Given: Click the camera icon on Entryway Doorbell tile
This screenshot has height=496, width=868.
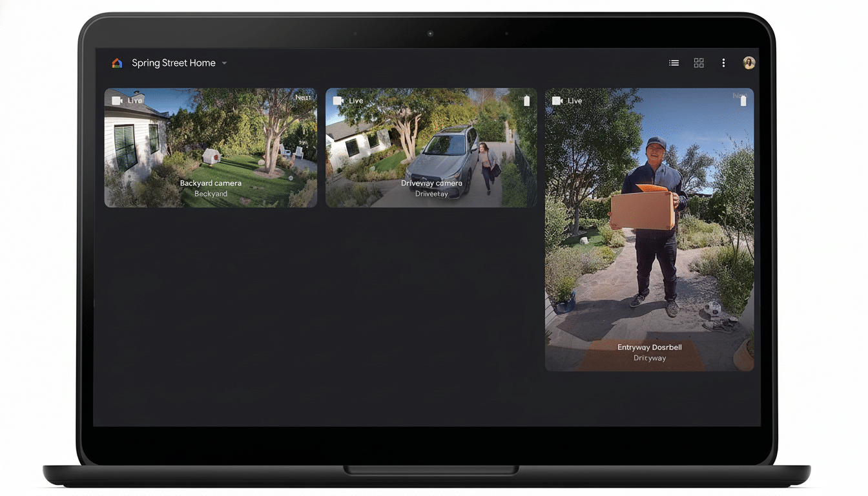Looking at the screenshot, I should [x=557, y=100].
